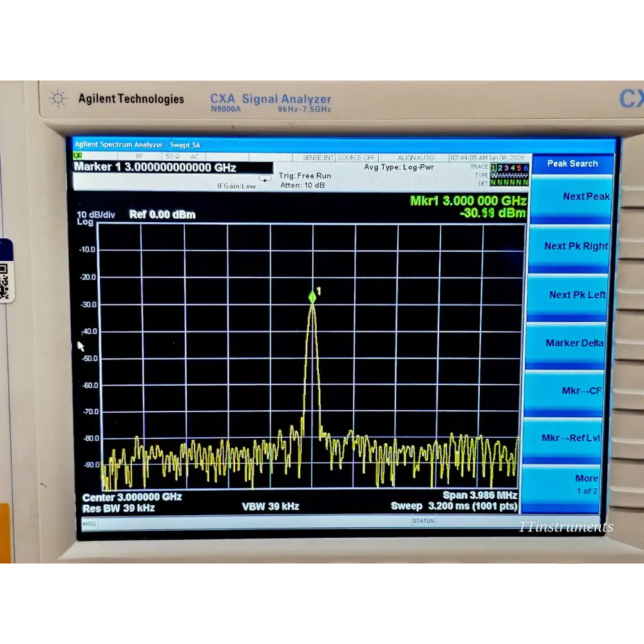The image size is (644, 644).
Task: Select trace number 5 indicator
Action: 518,168
